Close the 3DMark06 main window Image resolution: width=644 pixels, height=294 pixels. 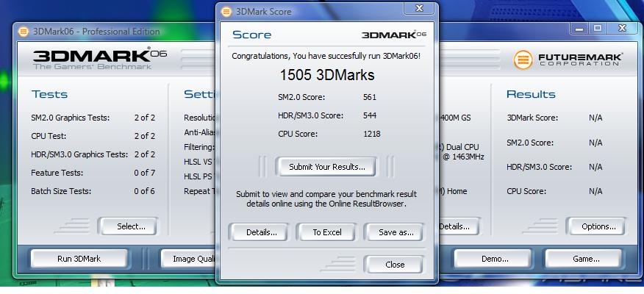tap(622, 29)
